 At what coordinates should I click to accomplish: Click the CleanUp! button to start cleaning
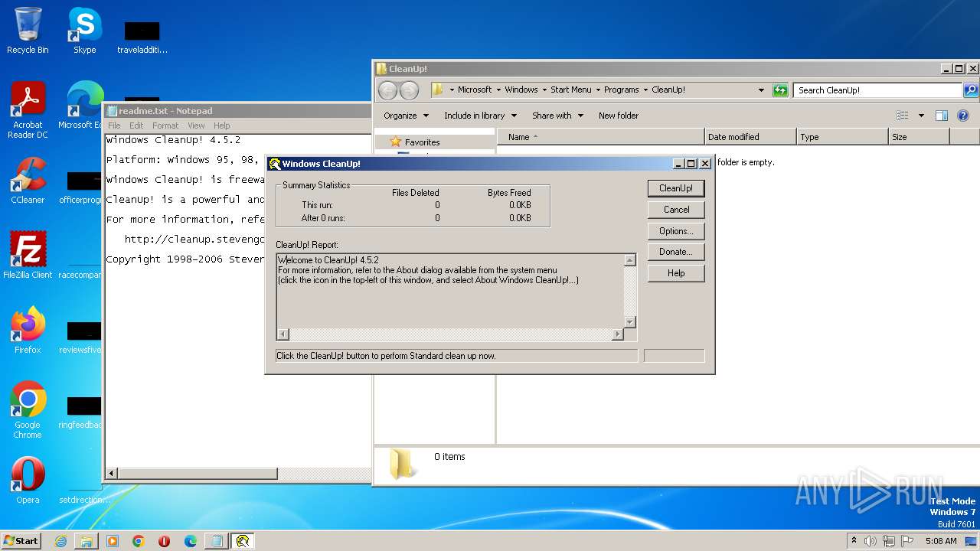(676, 188)
